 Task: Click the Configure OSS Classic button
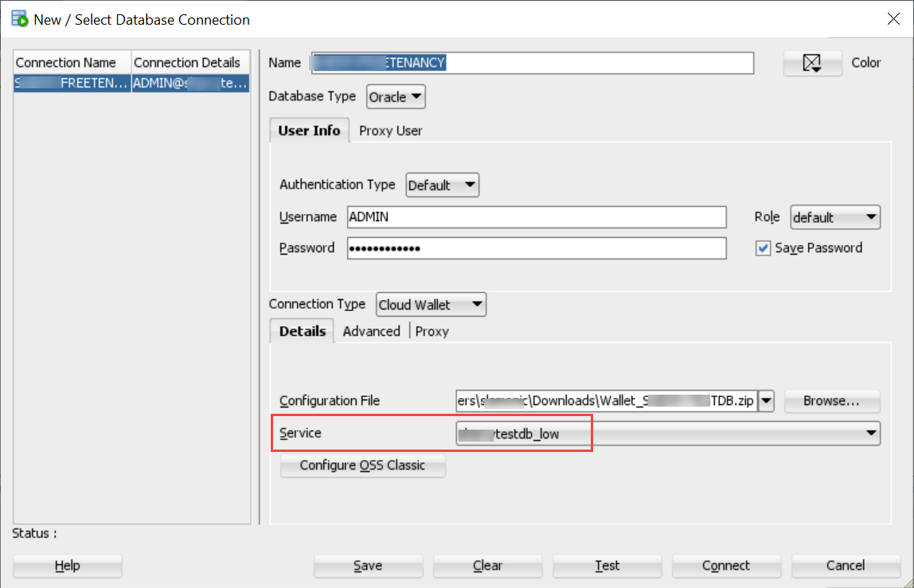362,465
